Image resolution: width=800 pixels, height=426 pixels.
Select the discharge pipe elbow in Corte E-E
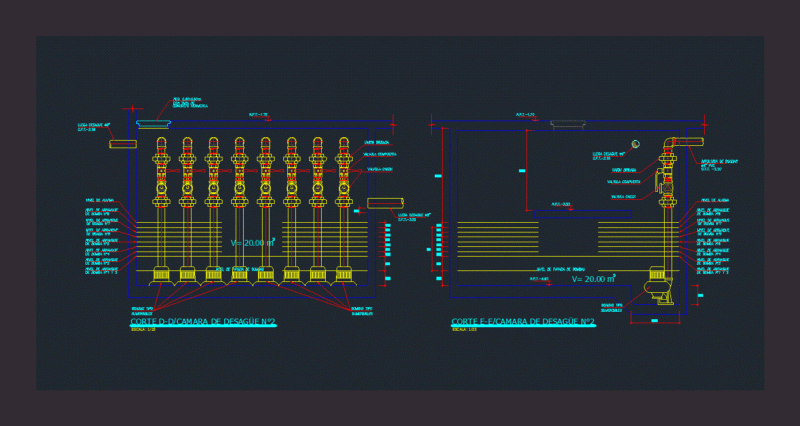coord(670,143)
